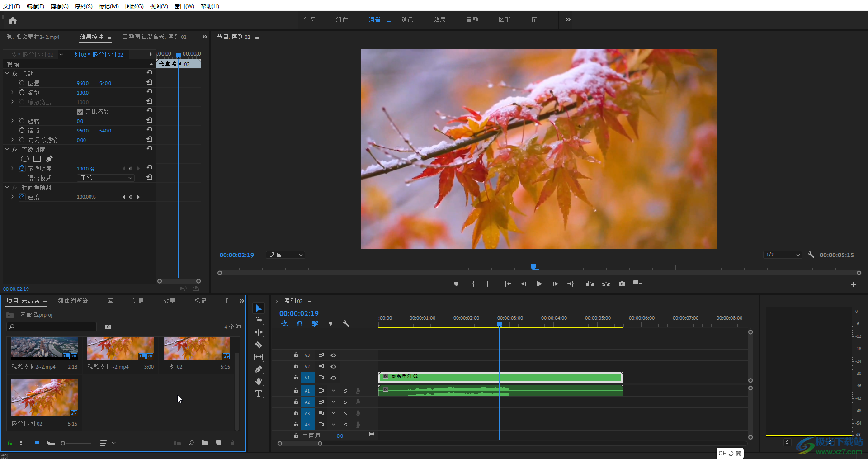Go to In point
The image size is (868, 459).
point(508,284)
